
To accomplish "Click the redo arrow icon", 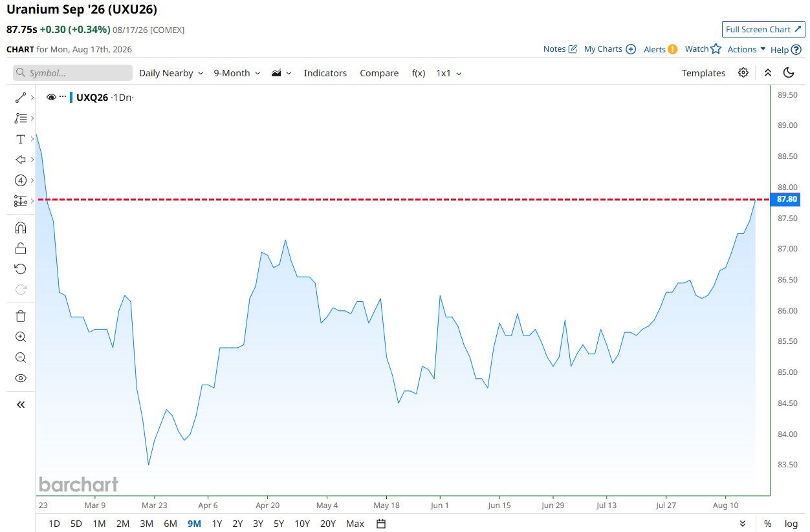I will (20, 290).
